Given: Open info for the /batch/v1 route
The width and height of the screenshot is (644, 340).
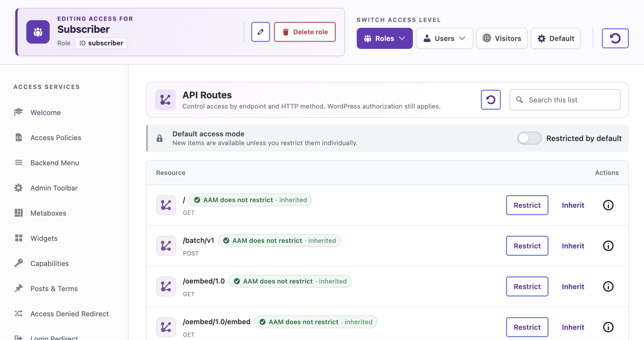Looking at the screenshot, I should (x=608, y=246).
